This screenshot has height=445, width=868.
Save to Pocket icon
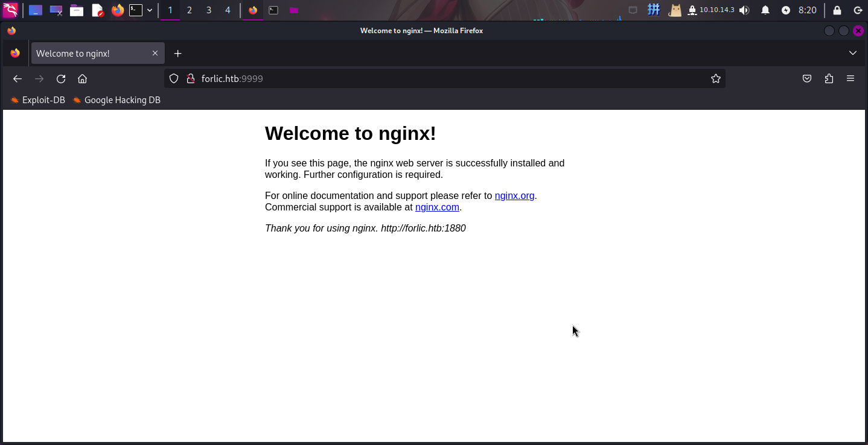807,78
